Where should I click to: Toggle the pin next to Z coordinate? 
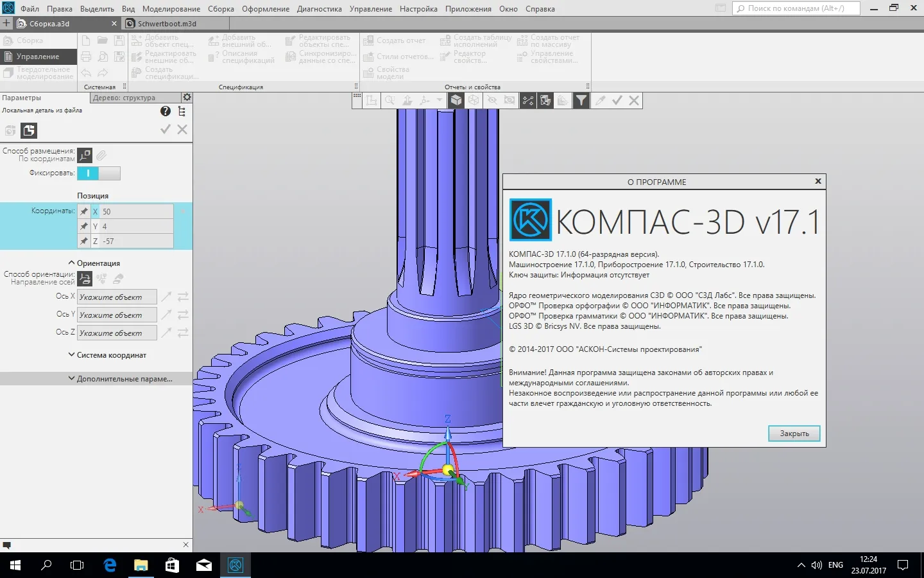coord(84,241)
